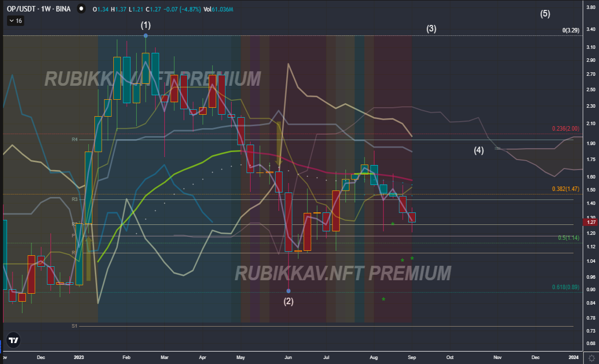Click the Fib level label 0.236(2.00)
599x364 pixels.
[x=566, y=129]
